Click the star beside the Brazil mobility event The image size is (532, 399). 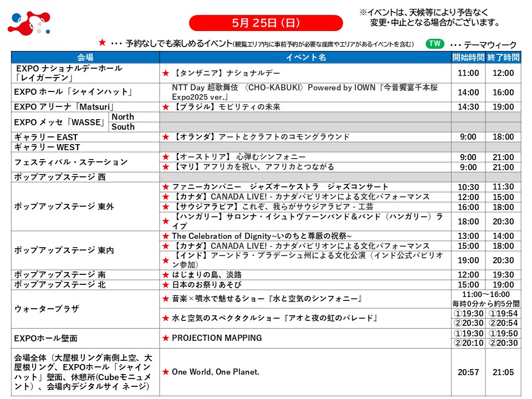(x=165, y=106)
